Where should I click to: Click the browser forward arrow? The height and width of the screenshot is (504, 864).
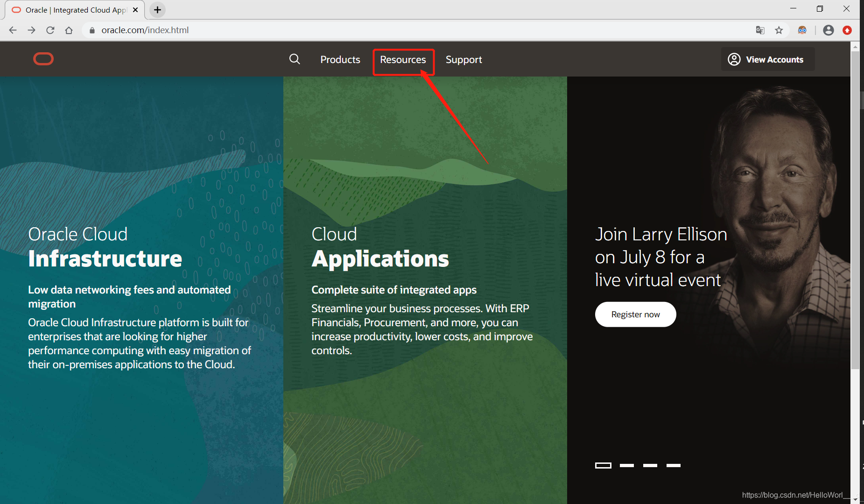32,30
